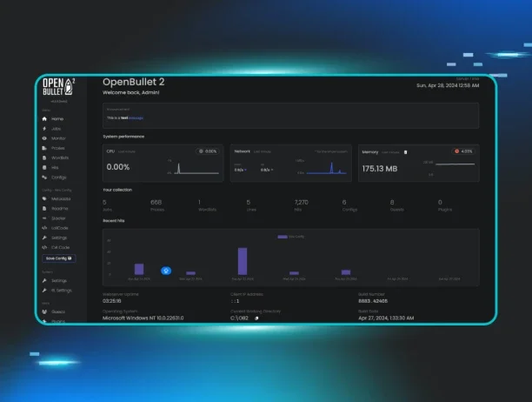Open Configs using the gears icon

44,178
